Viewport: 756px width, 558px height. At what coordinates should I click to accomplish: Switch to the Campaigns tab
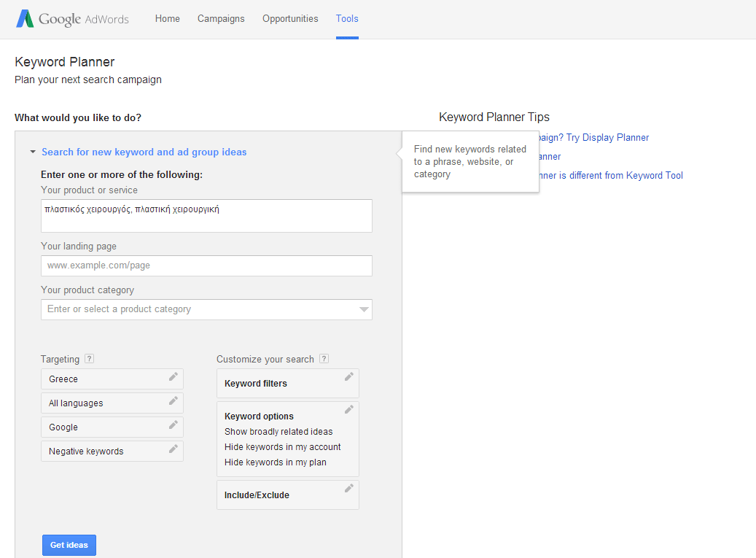[221, 19]
